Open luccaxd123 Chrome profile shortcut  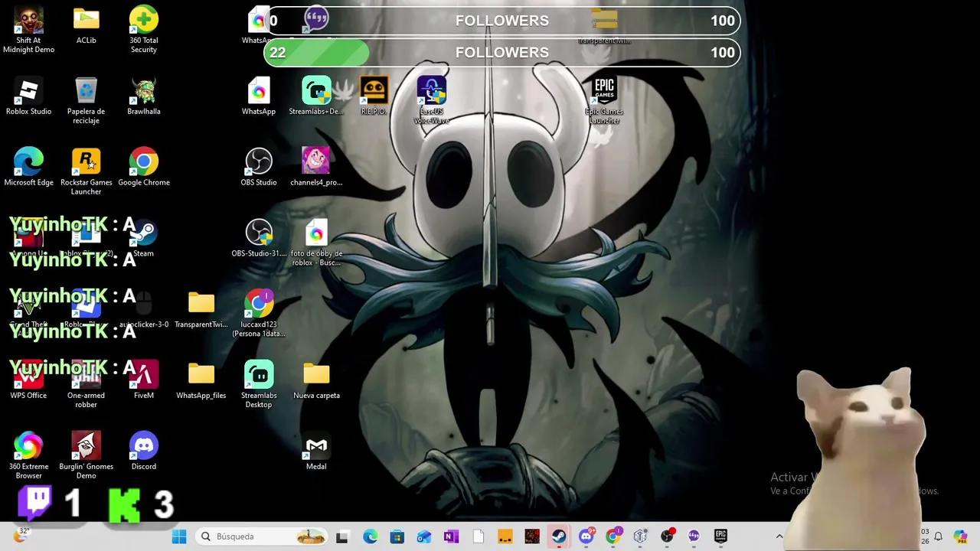[259, 315]
